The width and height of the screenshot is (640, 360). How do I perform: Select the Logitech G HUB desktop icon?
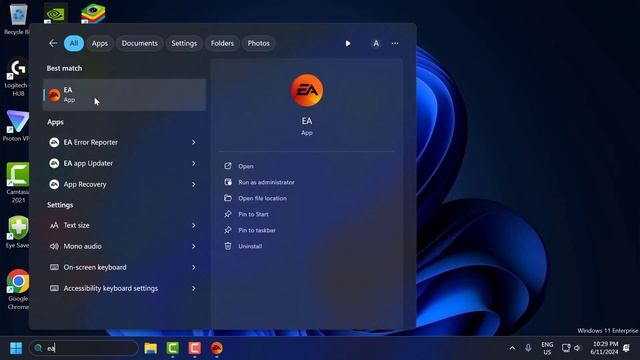[x=17, y=77]
